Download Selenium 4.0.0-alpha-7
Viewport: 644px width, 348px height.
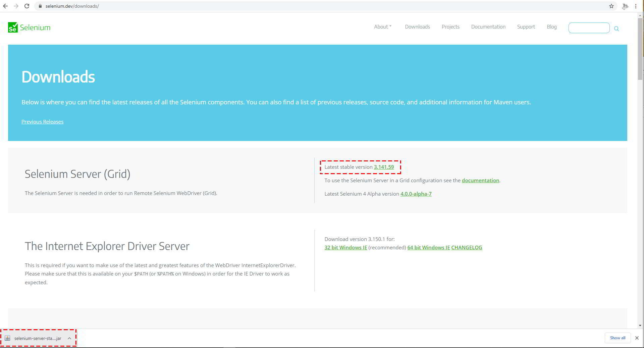pyautogui.click(x=416, y=194)
